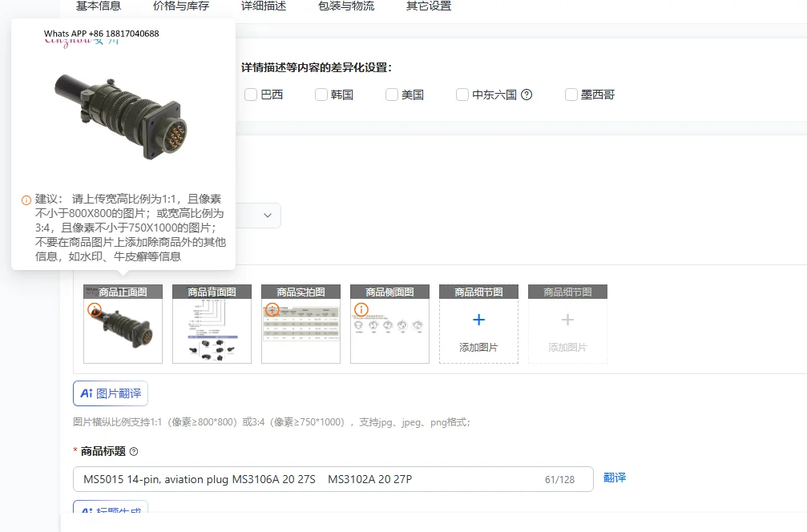Click the Ai 标题生成 button
The image size is (807, 532).
point(111,507)
